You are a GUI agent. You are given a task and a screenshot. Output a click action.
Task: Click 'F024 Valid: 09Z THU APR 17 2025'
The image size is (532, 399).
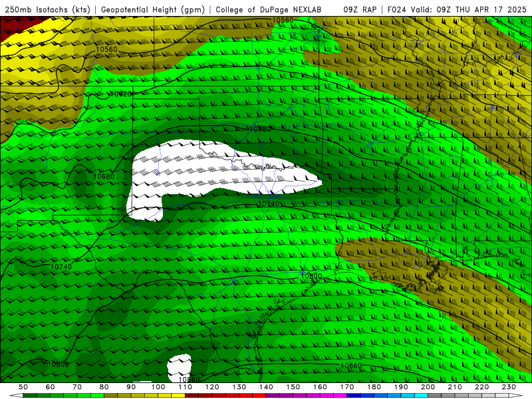(x=457, y=9)
